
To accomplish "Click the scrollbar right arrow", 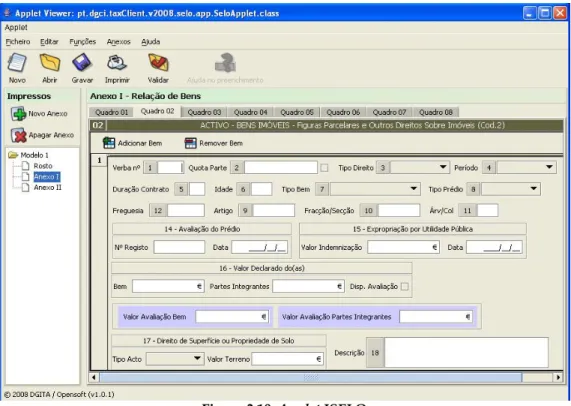I will tap(558, 378).
